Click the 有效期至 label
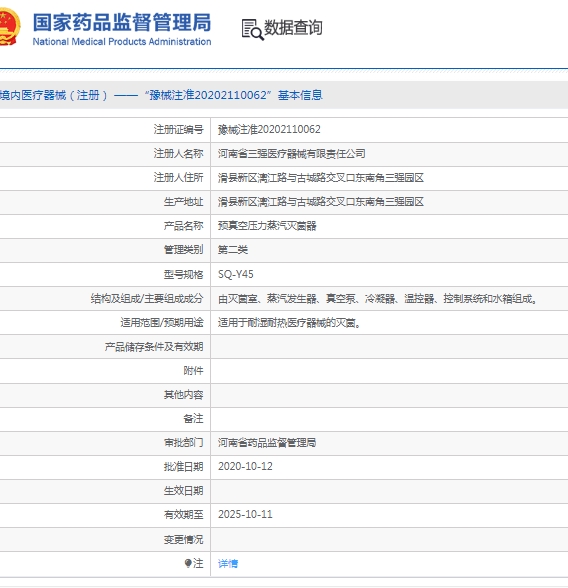The image size is (568, 588). tap(183, 514)
